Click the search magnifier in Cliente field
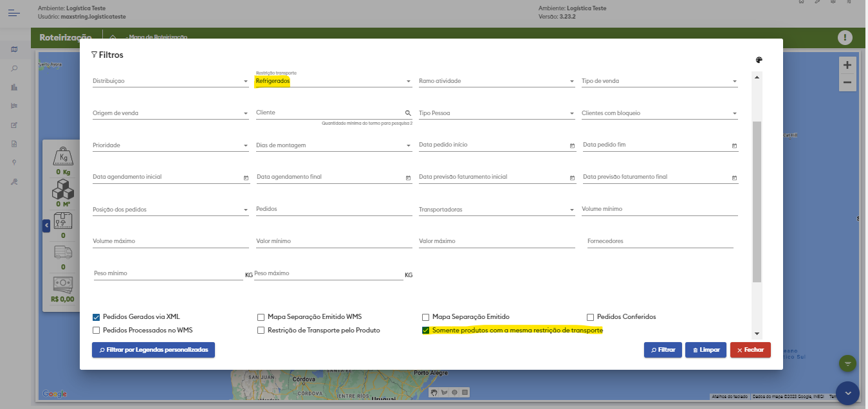The width and height of the screenshot is (868, 409). click(x=408, y=113)
